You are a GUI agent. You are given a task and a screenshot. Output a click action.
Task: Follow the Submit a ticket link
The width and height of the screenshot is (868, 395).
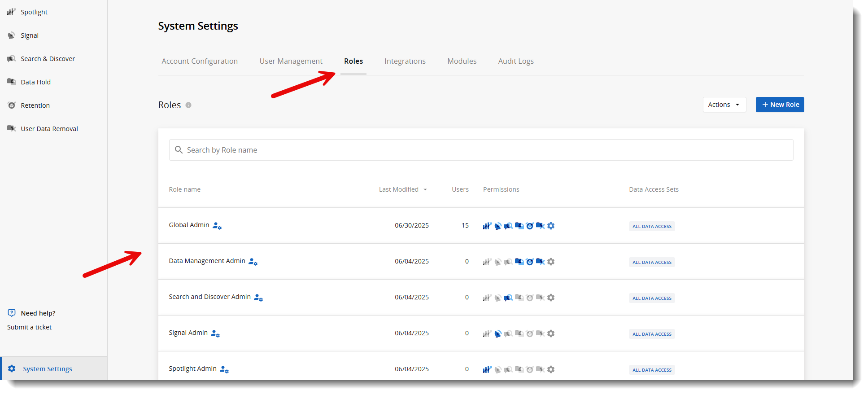30,327
